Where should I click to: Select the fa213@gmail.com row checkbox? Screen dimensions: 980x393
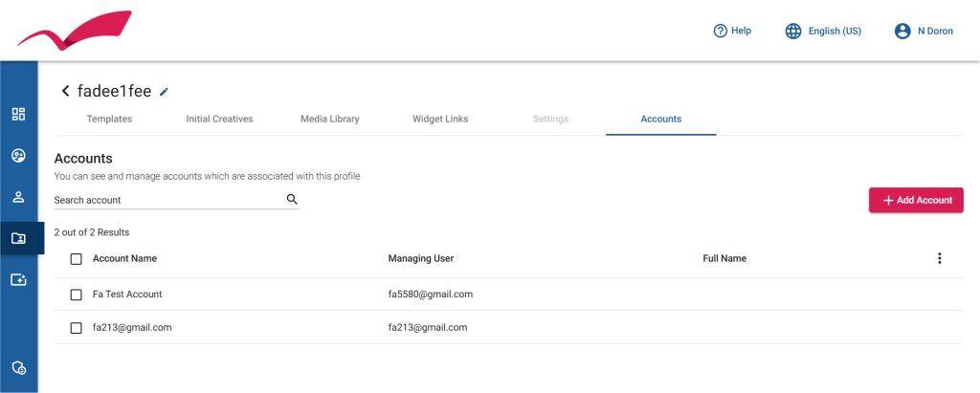(77, 328)
